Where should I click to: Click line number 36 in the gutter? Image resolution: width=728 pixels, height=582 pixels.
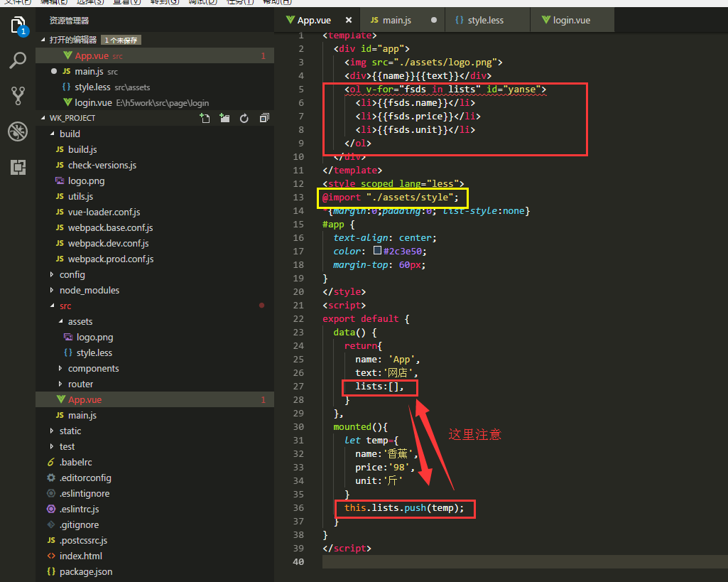pos(298,508)
